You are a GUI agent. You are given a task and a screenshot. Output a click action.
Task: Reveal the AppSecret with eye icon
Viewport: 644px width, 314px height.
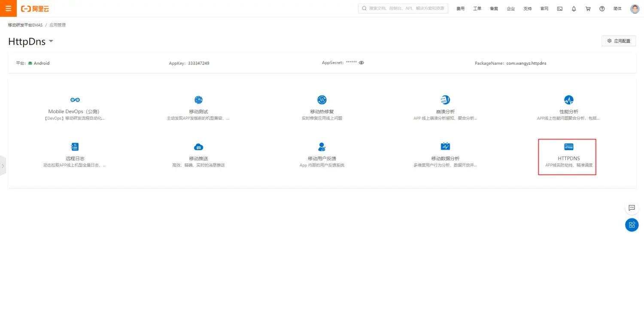[361, 63]
